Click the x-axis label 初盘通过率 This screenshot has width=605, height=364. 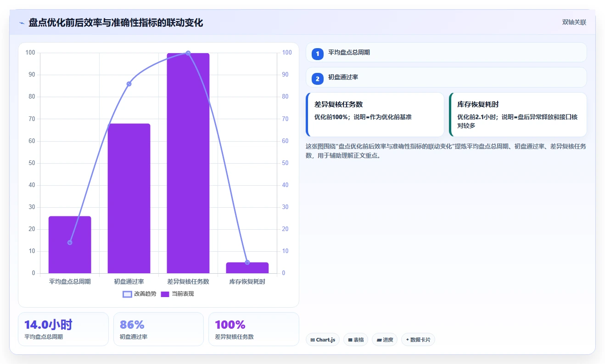pyautogui.click(x=129, y=281)
